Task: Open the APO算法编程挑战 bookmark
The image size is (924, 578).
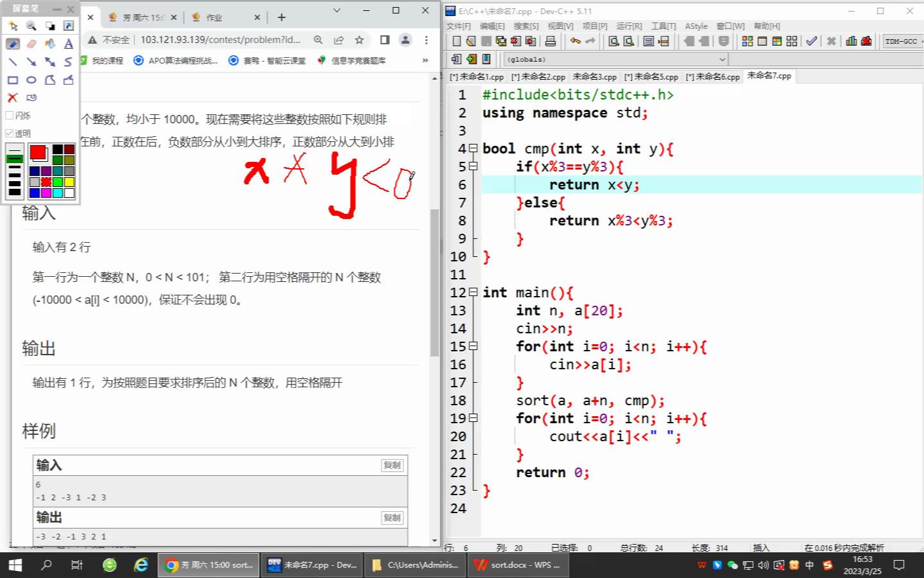Action: coord(176,60)
